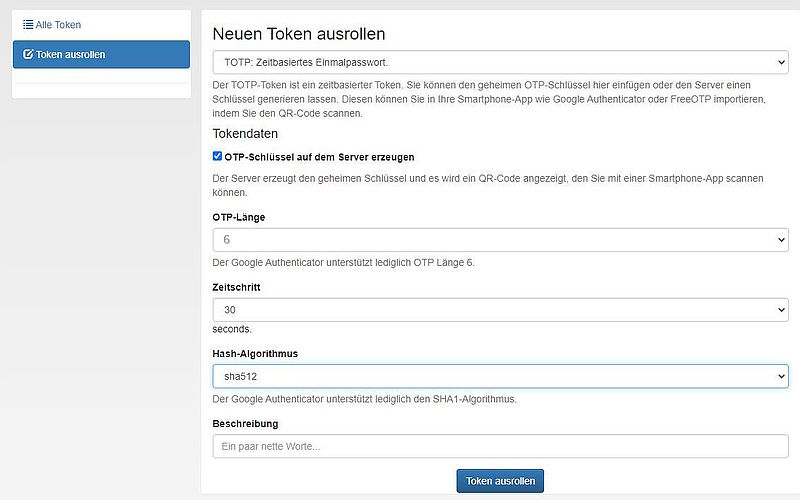
Task: Click the OTP-Länge field label
Action: (239, 217)
